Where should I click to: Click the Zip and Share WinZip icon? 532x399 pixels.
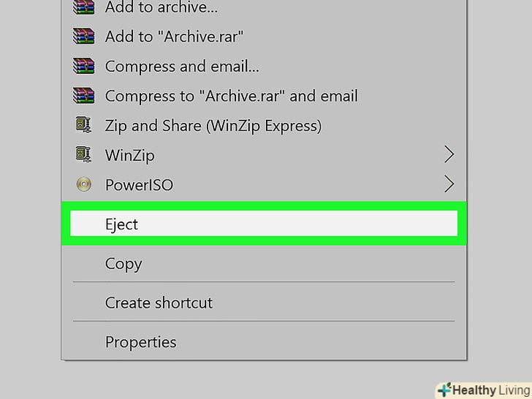84,126
